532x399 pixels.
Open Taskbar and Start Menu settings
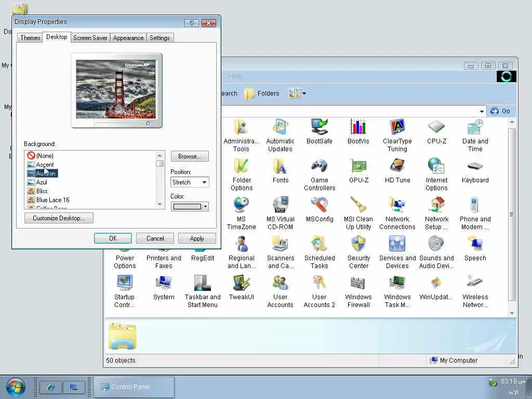pos(203,292)
